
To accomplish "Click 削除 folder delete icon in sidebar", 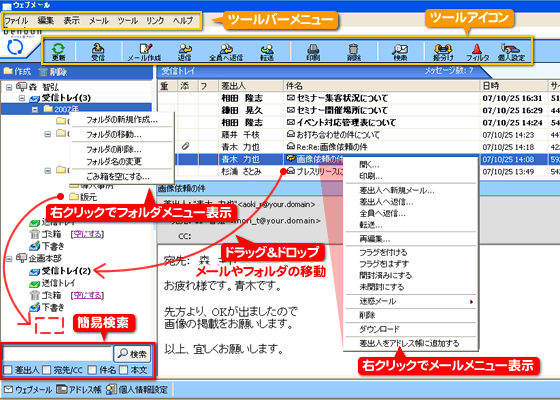I will [53, 72].
